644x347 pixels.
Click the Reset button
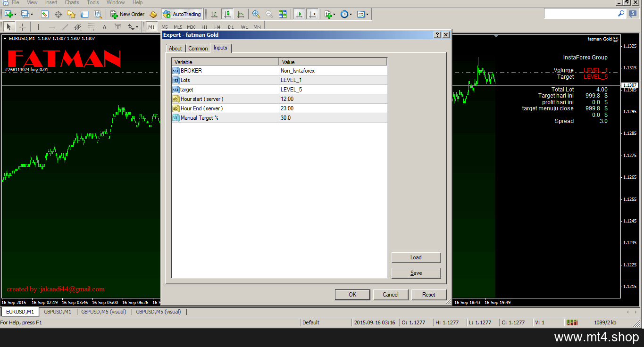[x=429, y=295]
